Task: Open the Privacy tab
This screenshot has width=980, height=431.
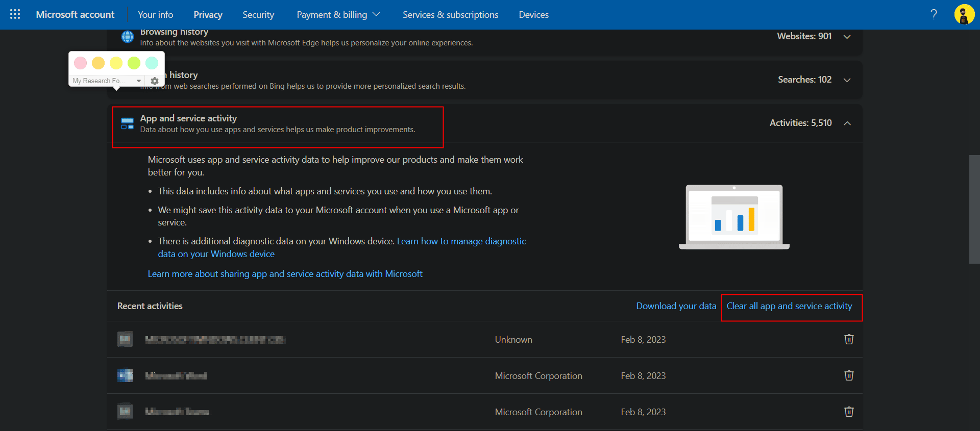Action: click(x=208, y=15)
